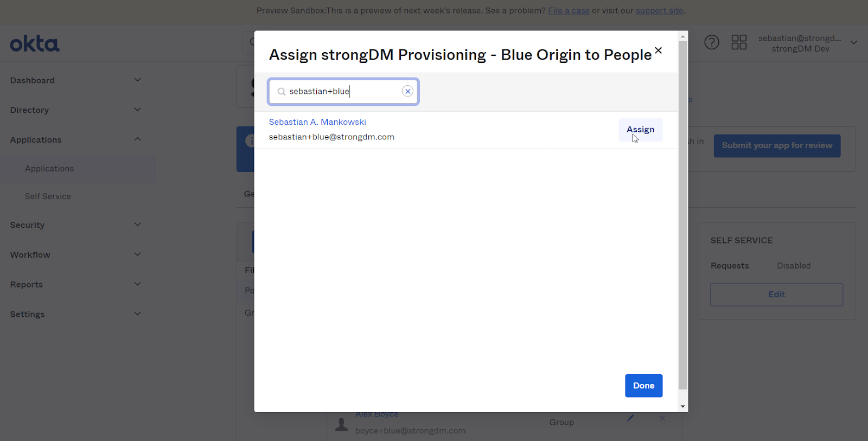Click sebastian@strongd... account name

coord(800,39)
